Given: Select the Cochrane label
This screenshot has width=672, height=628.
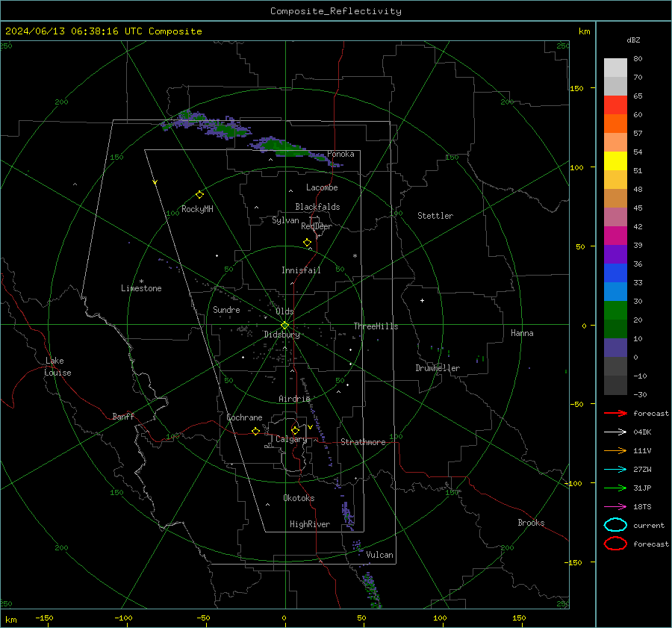Looking at the screenshot, I should click(244, 417).
